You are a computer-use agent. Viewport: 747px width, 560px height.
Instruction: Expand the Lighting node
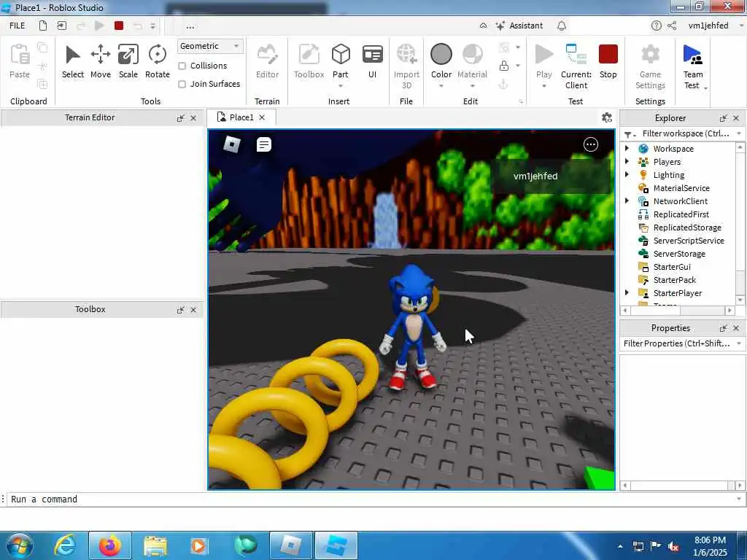tap(627, 175)
